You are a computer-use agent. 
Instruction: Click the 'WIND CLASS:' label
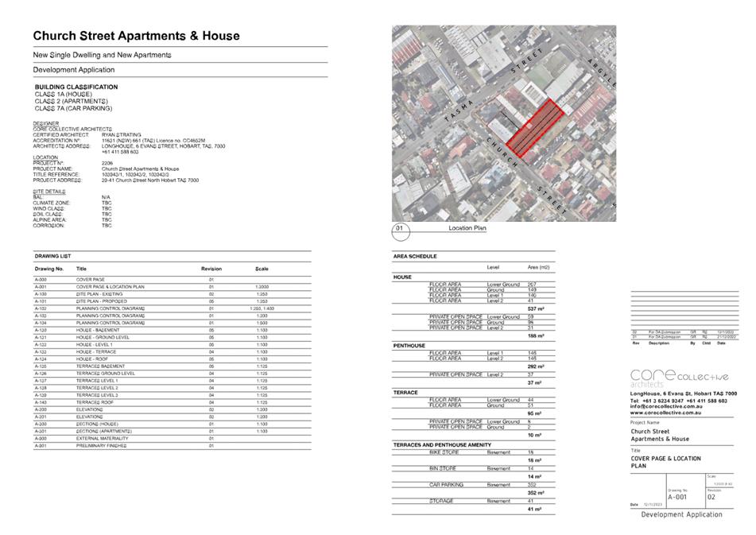[48, 209]
